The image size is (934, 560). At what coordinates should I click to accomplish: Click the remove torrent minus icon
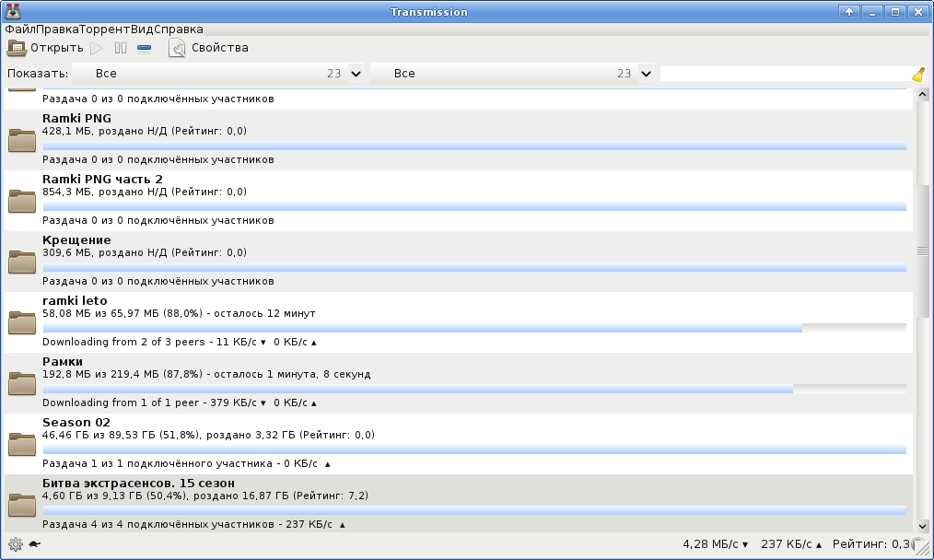coord(144,48)
